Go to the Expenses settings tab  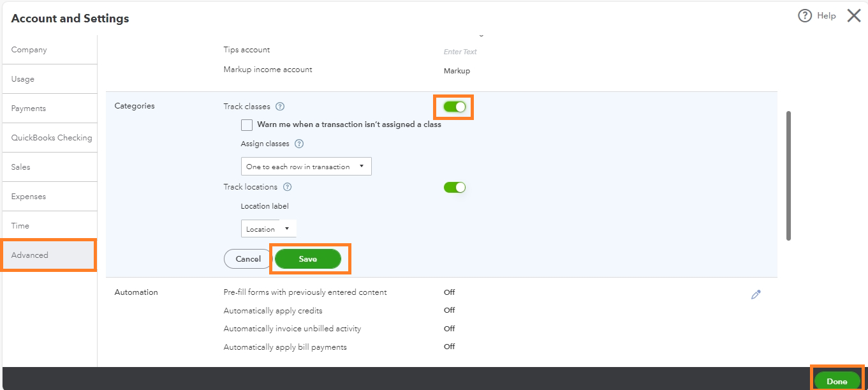(29, 197)
